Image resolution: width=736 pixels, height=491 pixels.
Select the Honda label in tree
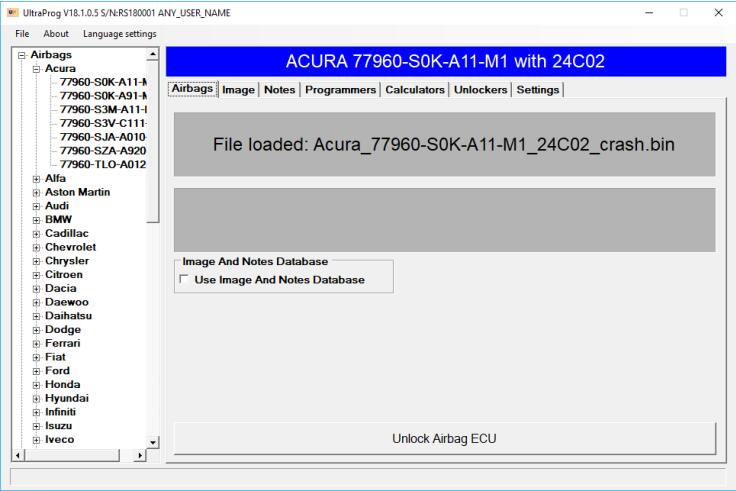click(62, 384)
